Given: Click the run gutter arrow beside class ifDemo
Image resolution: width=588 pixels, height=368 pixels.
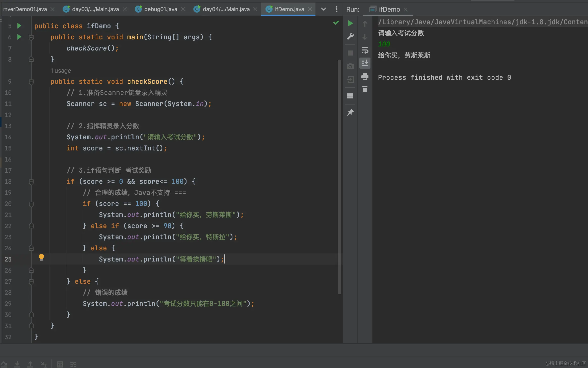Looking at the screenshot, I should pyautogui.click(x=19, y=26).
